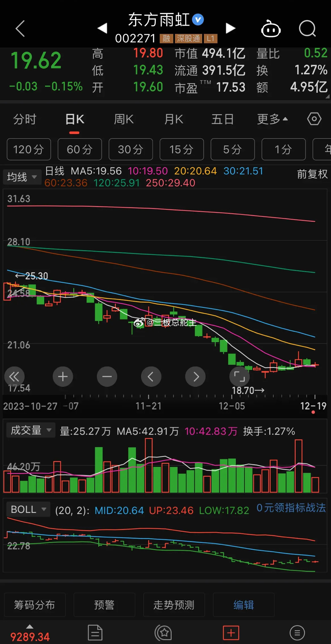Viewport: 331px width, 644px height.
Task: Move chart left with round arrow
Action: (151, 376)
